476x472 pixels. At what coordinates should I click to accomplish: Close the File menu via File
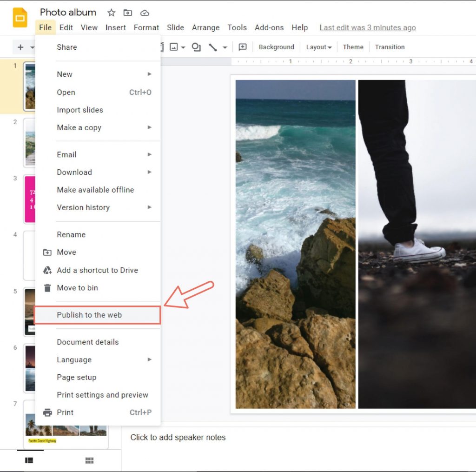coord(45,27)
